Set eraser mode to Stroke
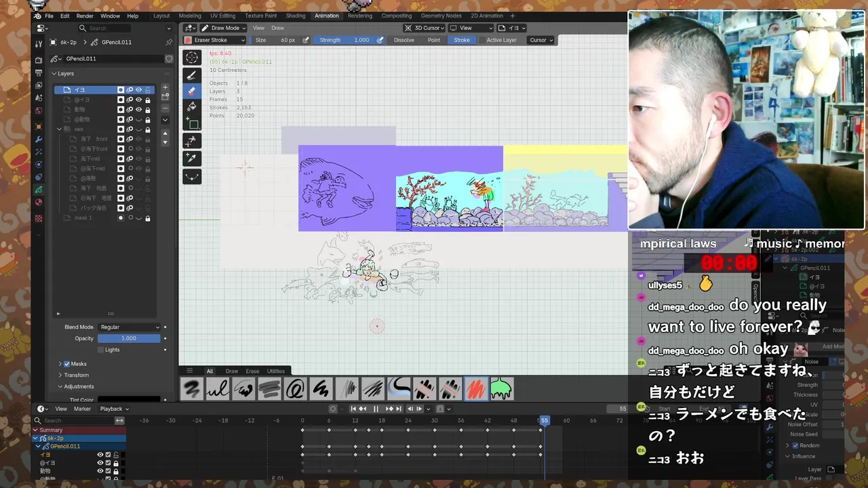Screen dimensions: 868x488 pos(462,40)
